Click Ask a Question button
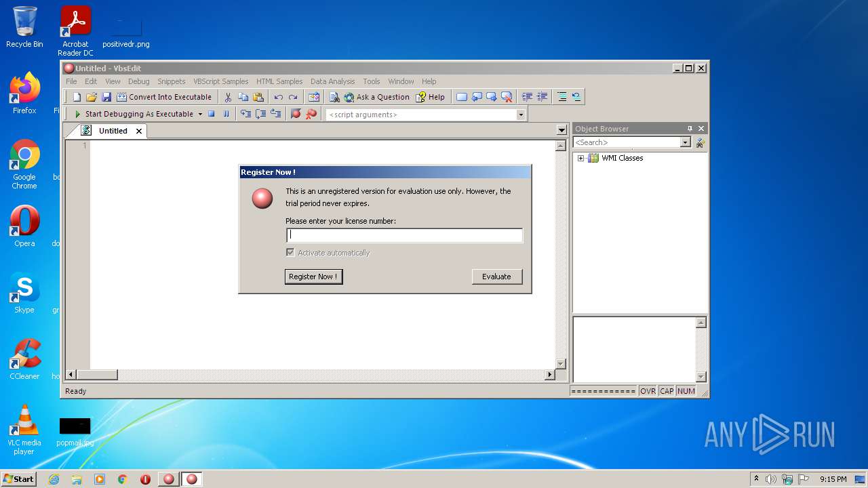The image size is (868, 488). tap(376, 97)
